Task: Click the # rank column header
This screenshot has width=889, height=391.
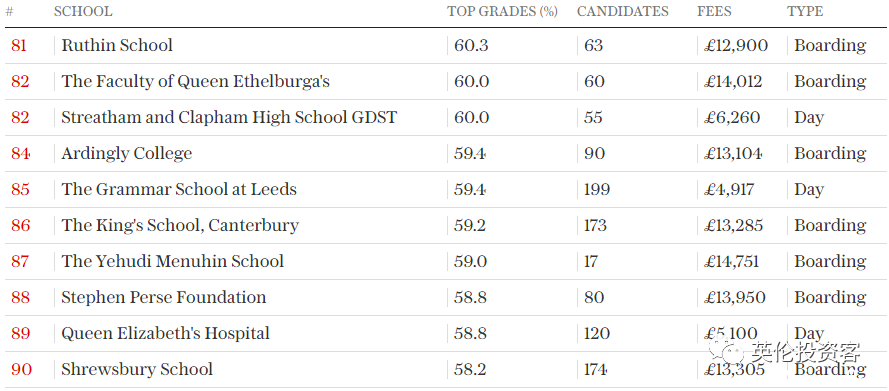Action: [9, 11]
